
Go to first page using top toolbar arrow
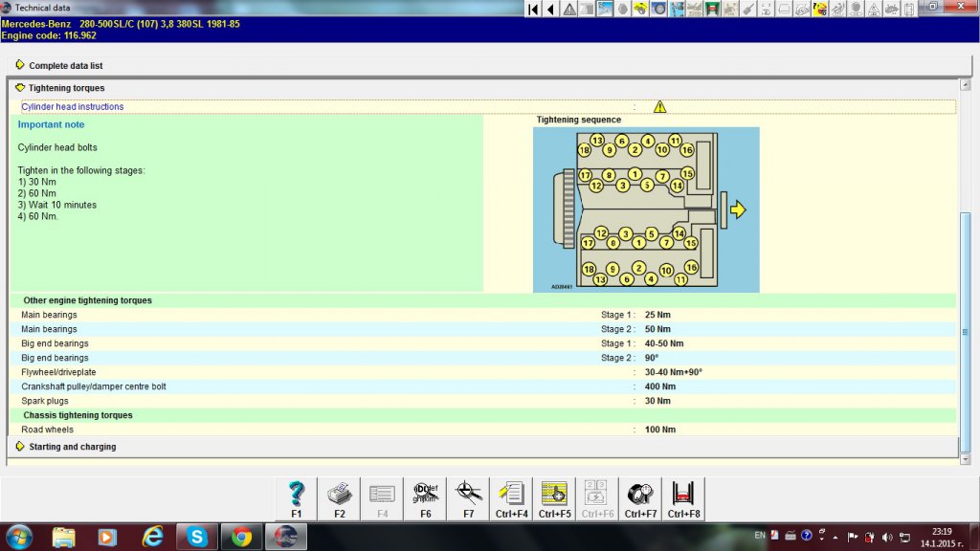[x=535, y=9]
